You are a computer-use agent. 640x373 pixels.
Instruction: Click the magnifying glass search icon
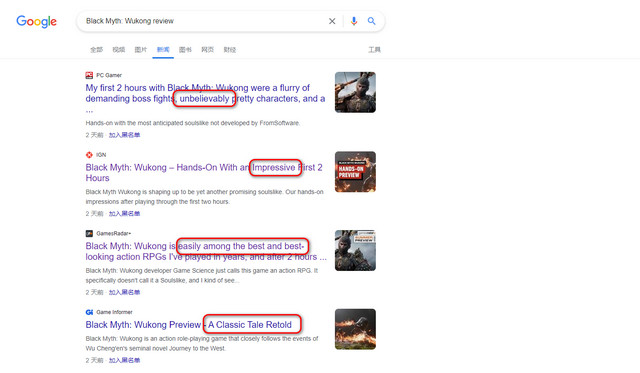[371, 21]
